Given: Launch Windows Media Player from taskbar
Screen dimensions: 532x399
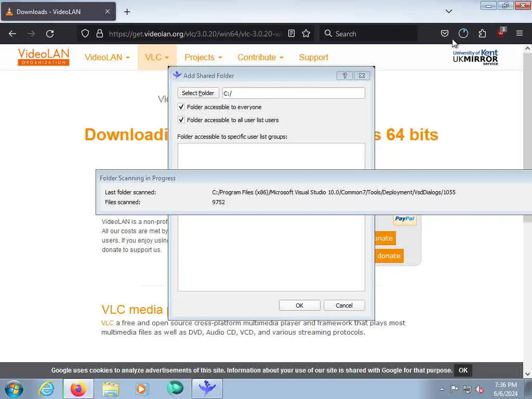Looking at the screenshot, I should pos(142,389).
